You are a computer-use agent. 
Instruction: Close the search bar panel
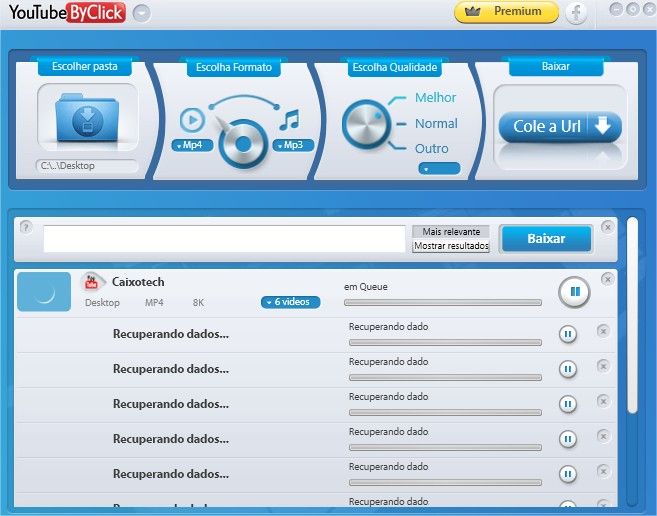point(607,227)
